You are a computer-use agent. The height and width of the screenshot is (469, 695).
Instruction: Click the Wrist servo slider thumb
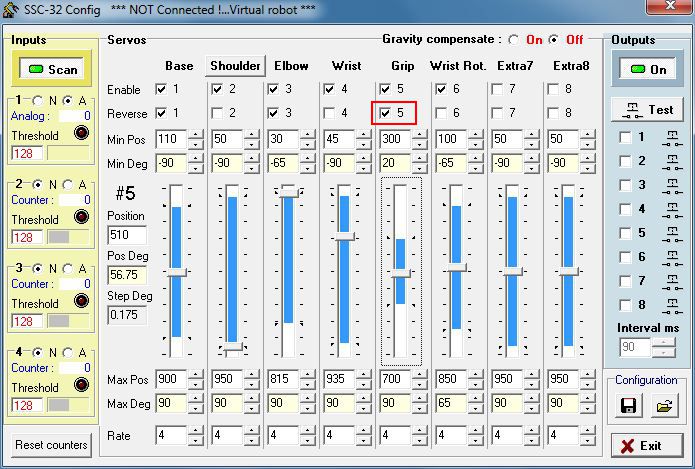click(x=344, y=236)
